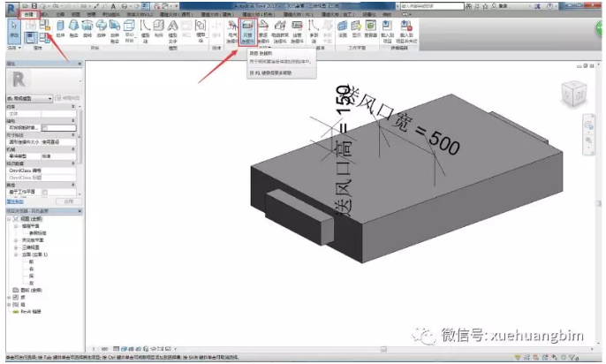Screen dimensions: 606x364
Task: Collapse the Views (all) tree node
Action: coord(9,219)
